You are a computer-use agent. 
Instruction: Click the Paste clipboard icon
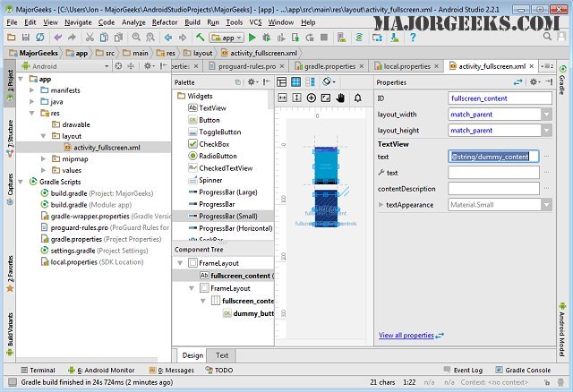(x=118, y=38)
